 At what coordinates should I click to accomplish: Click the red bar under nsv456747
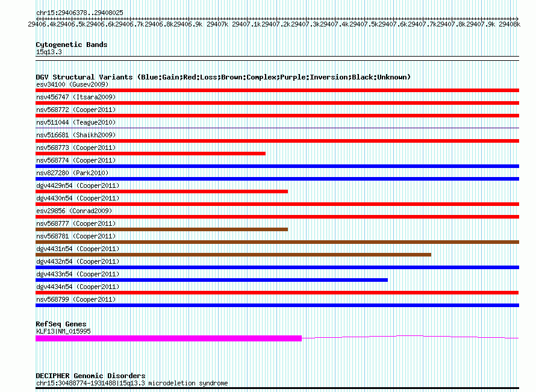(x=277, y=103)
